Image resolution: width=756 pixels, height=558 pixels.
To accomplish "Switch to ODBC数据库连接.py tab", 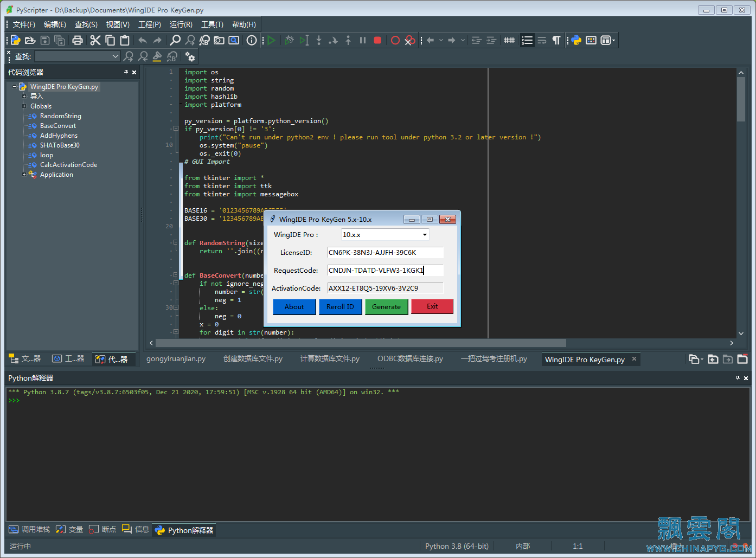I will point(410,359).
